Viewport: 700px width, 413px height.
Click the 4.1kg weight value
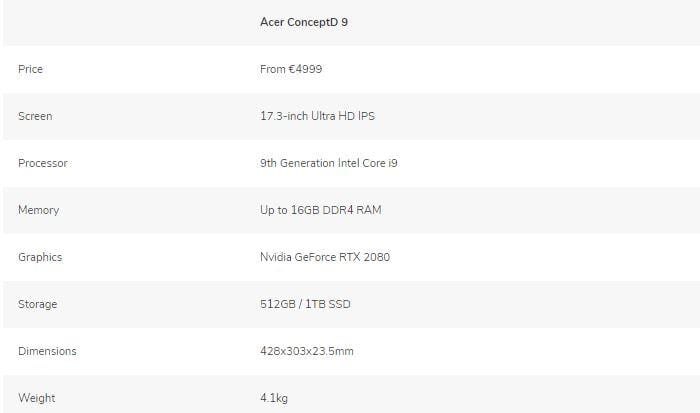[274, 398]
